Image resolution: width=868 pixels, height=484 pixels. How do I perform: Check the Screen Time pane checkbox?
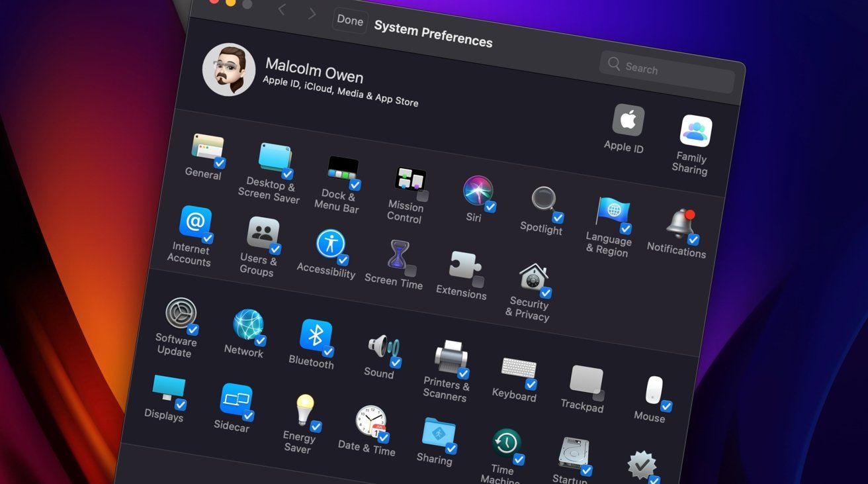click(410, 270)
